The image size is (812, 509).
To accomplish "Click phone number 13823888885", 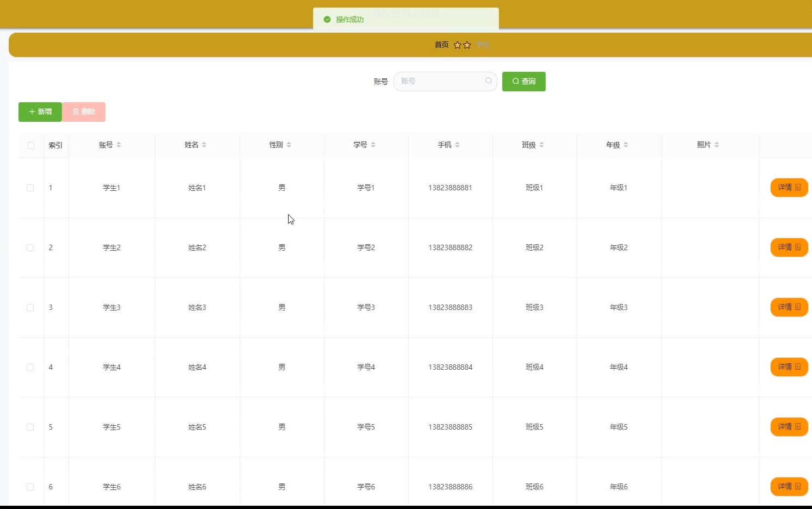I will [x=450, y=427].
